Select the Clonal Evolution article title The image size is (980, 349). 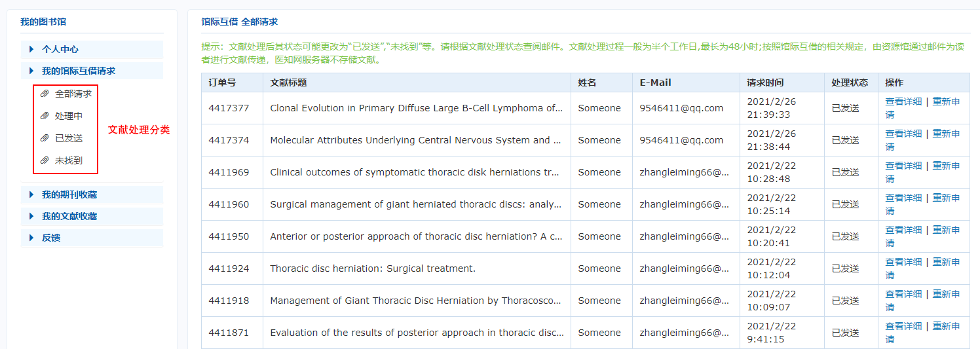[416, 108]
